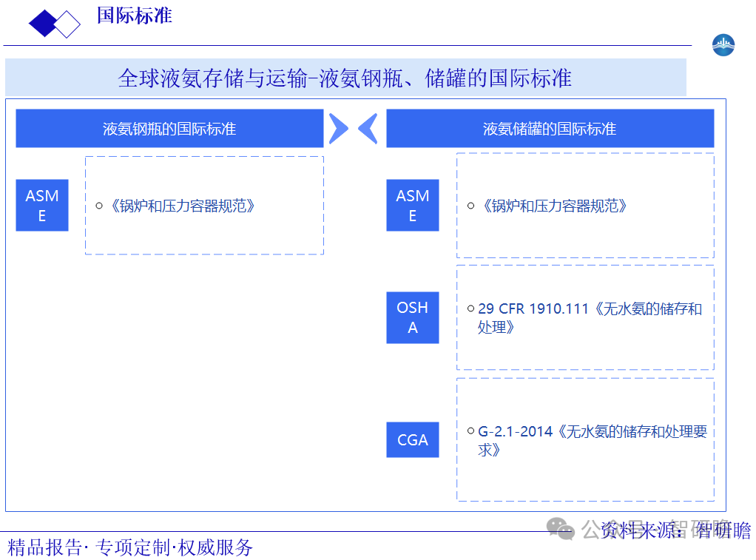The width and height of the screenshot is (756, 560).
Task: Click the right-pointing chevron arrow
Action: point(338,129)
